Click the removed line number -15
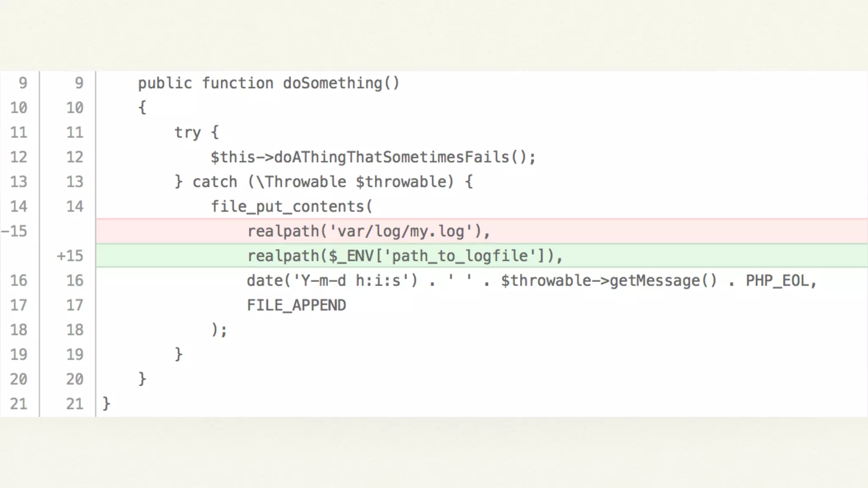 point(14,231)
